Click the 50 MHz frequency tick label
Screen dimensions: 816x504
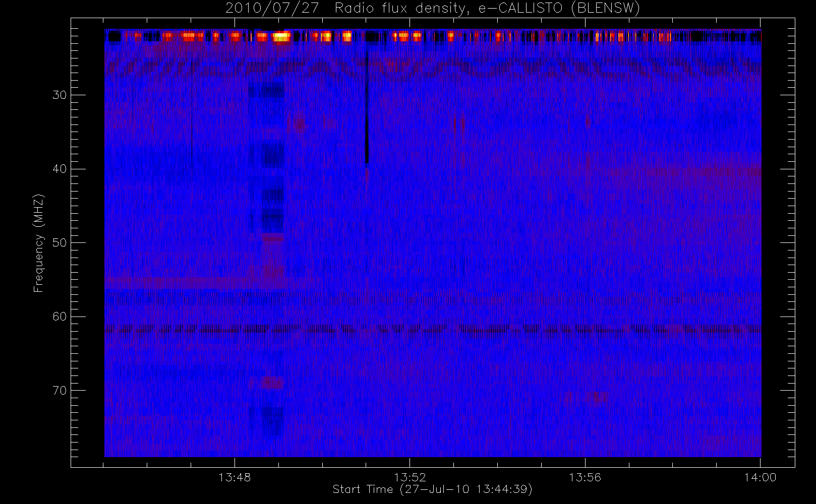click(x=60, y=243)
